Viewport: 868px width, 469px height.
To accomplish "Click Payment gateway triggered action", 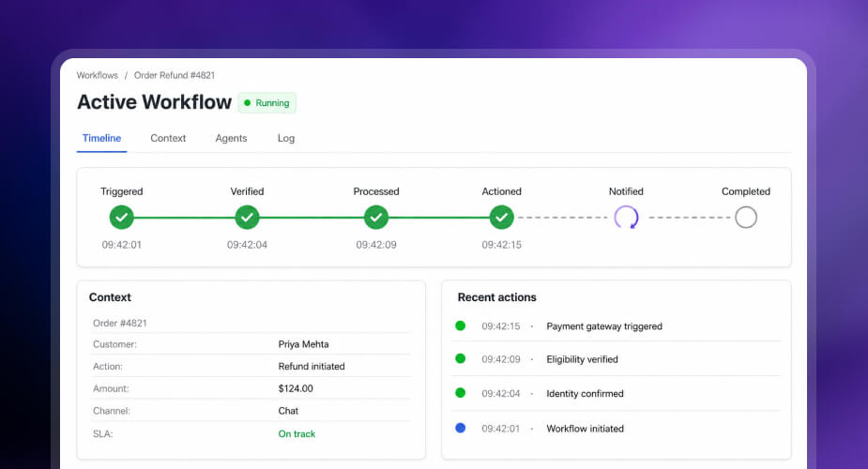I will pyautogui.click(x=604, y=326).
